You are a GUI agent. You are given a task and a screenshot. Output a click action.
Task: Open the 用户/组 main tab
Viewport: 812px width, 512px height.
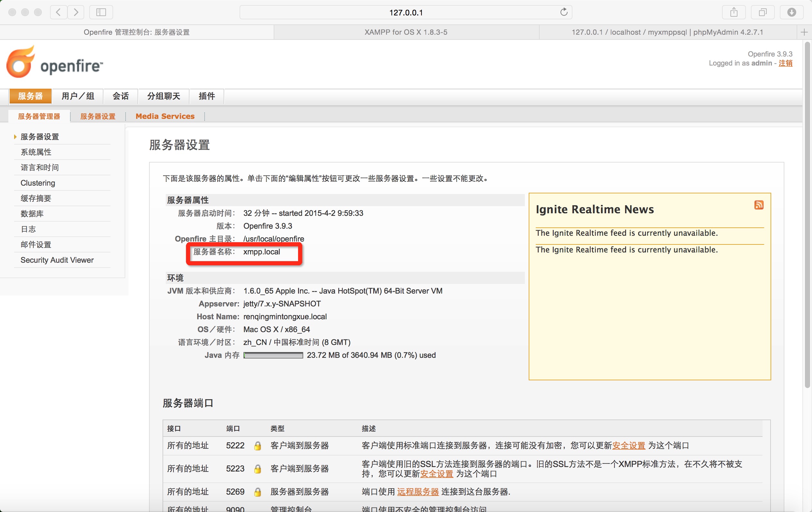click(78, 96)
